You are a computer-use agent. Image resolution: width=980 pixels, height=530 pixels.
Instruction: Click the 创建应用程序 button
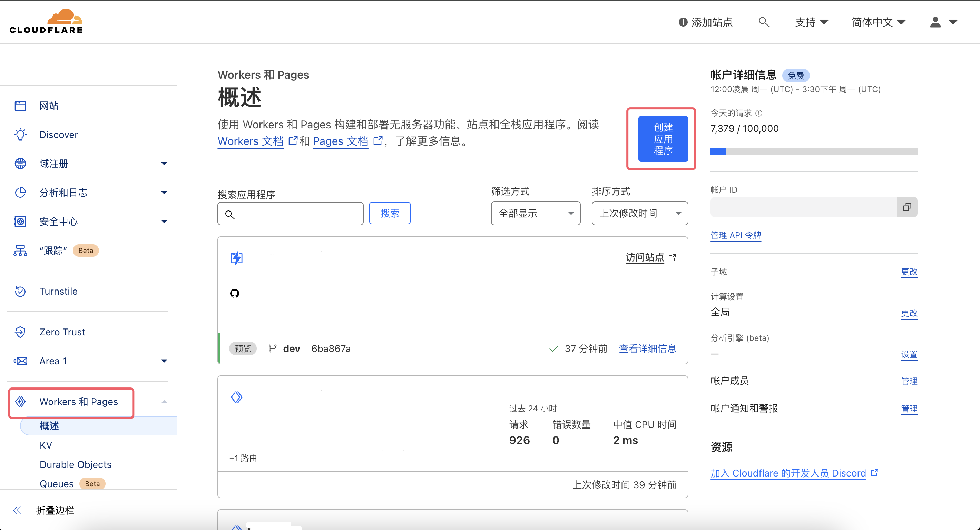[x=663, y=139]
